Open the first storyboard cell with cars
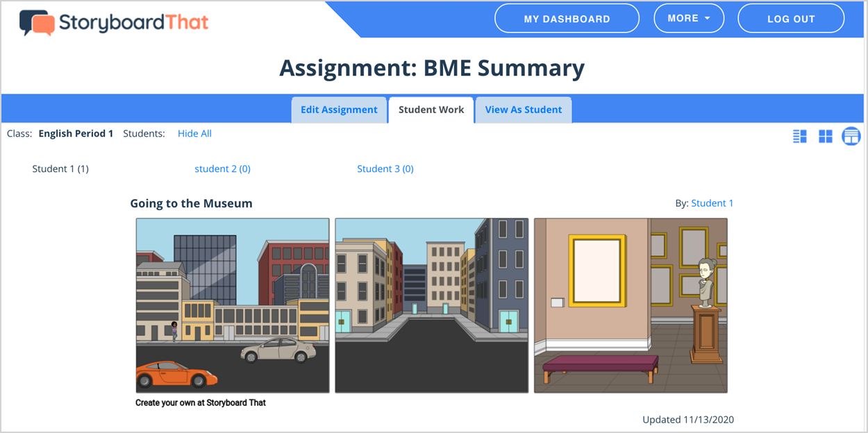 click(x=233, y=305)
